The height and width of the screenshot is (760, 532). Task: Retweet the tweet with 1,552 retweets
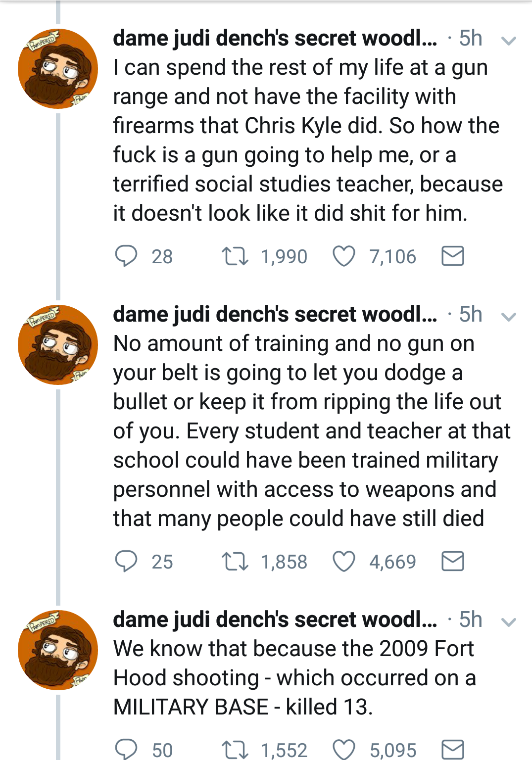pyautogui.click(x=235, y=749)
